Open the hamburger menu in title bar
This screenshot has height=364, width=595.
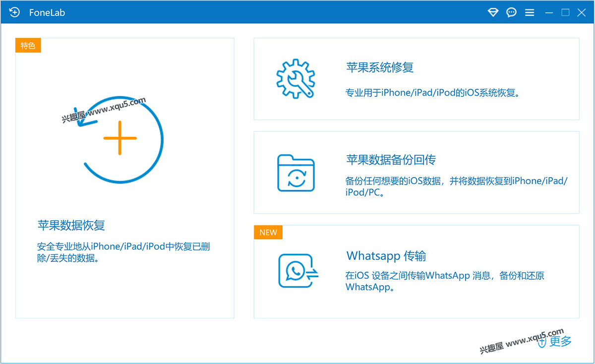[530, 12]
